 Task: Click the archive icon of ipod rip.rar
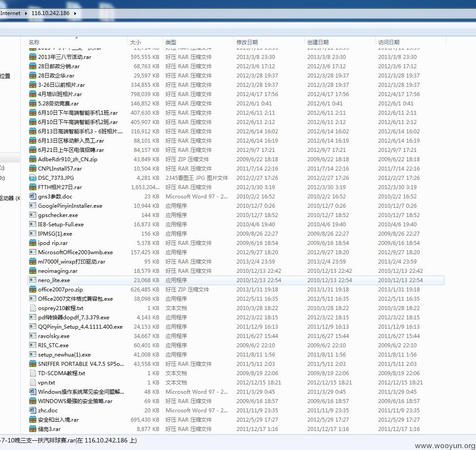pos(32,243)
